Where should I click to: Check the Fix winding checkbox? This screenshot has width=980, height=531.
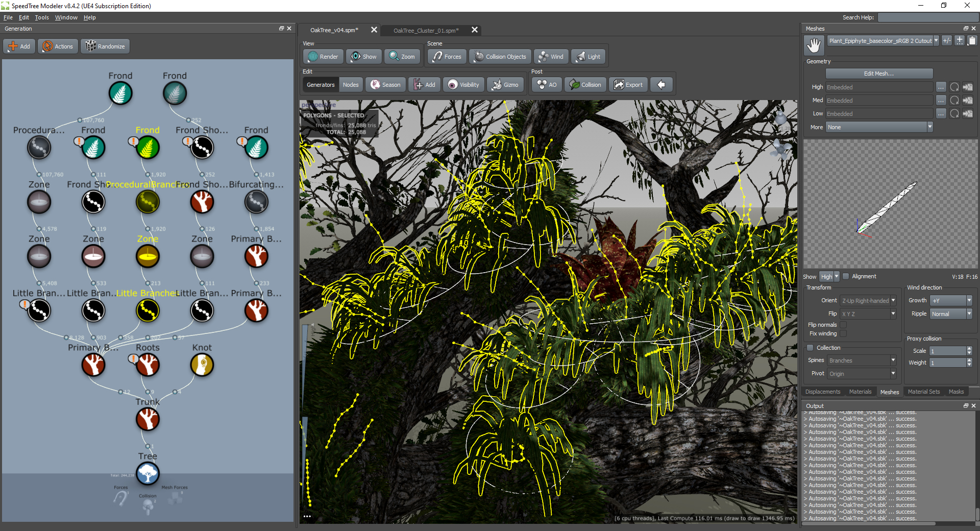tap(843, 333)
